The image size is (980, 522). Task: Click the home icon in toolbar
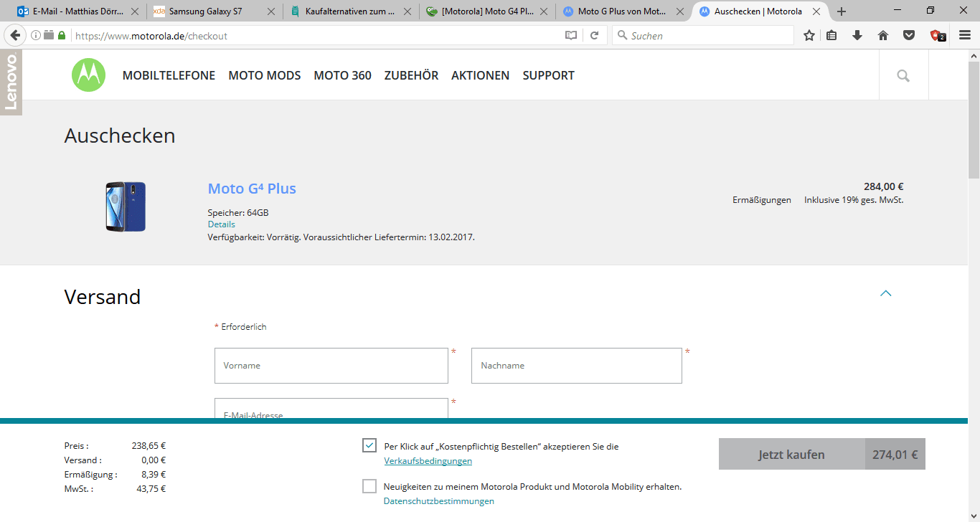coord(883,35)
